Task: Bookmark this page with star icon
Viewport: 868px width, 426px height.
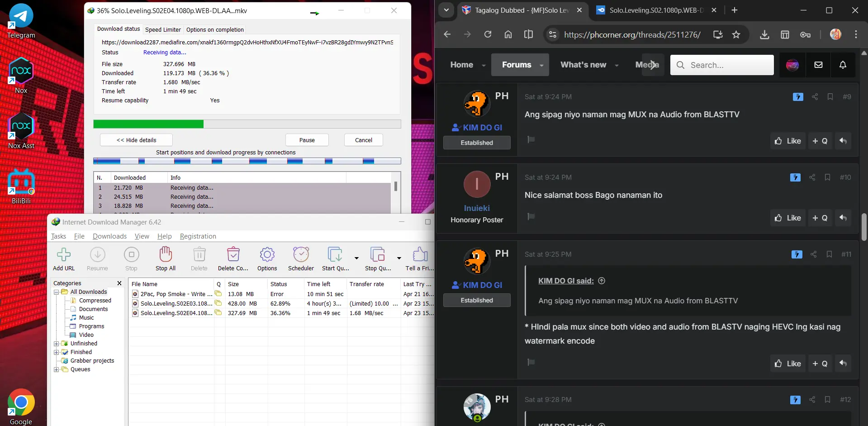Action: 736,34
